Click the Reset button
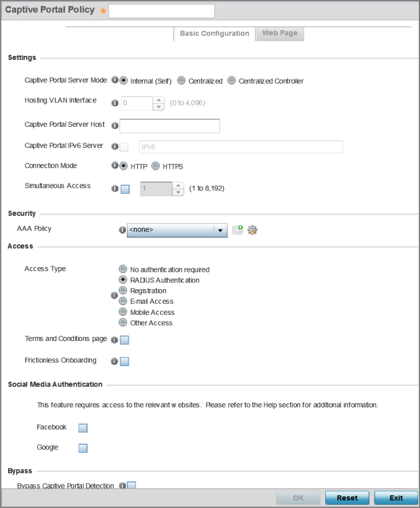Screen dimensions: 420x508 pos(347,498)
